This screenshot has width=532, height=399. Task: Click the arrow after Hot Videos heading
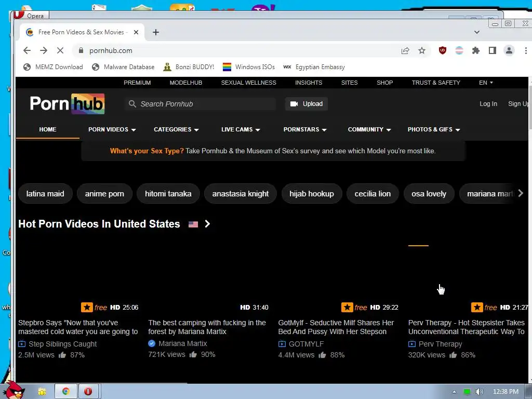click(x=207, y=224)
